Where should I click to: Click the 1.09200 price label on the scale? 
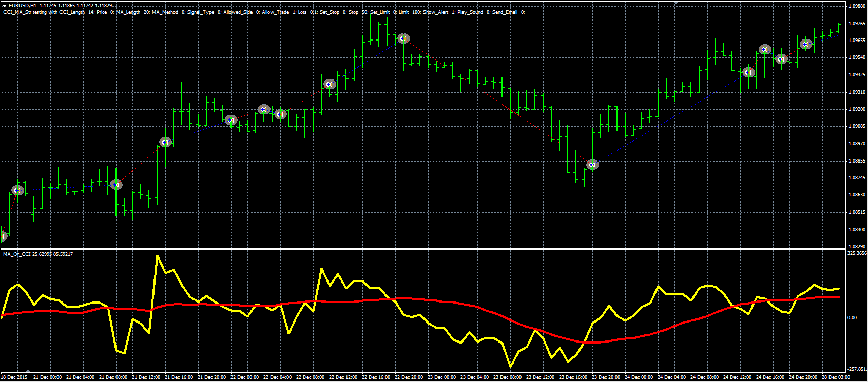tap(857, 109)
